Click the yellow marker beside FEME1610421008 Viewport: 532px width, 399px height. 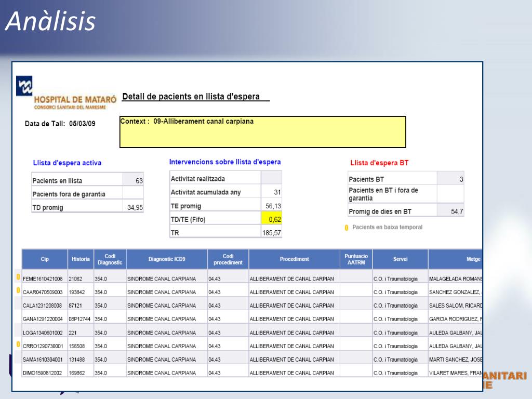18,277
